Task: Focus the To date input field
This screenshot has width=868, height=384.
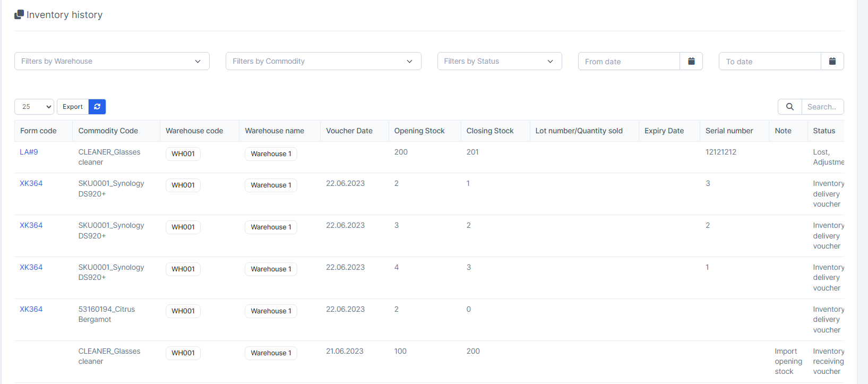Action: click(x=769, y=61)
